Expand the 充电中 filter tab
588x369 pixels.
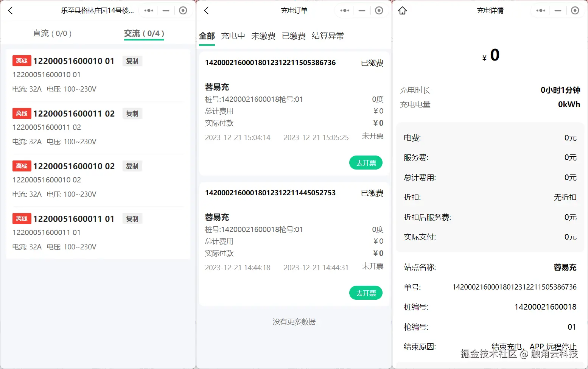pyautogui.click(x=233, y=36)
